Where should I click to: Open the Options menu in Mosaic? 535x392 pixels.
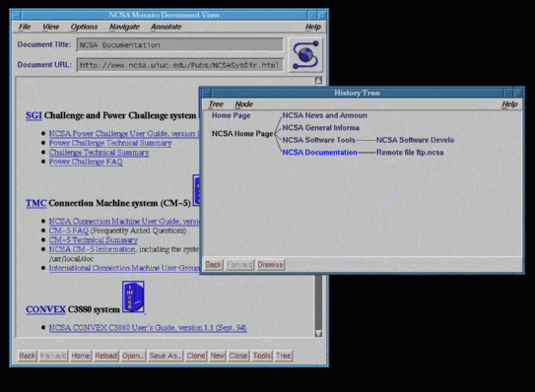[x=84, y=27]
